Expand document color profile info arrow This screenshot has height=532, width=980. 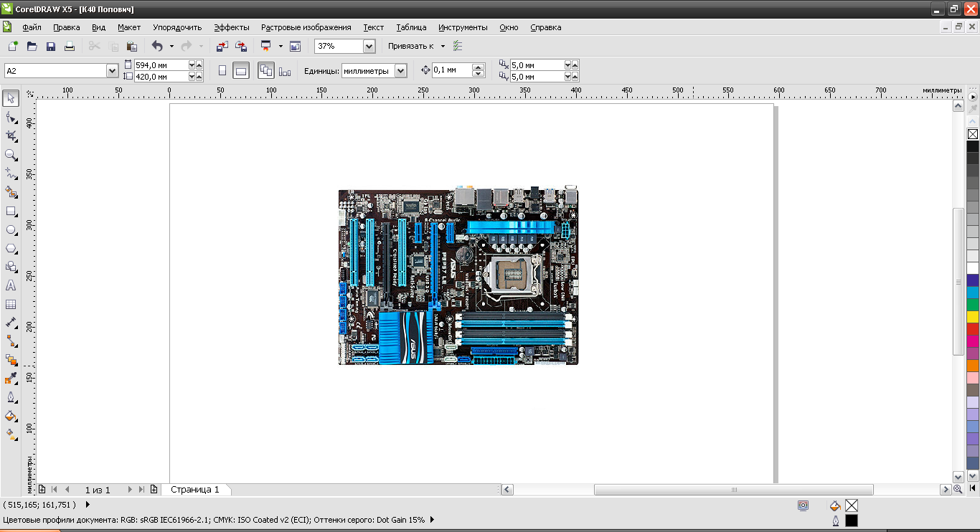click(x=432, y=519)
